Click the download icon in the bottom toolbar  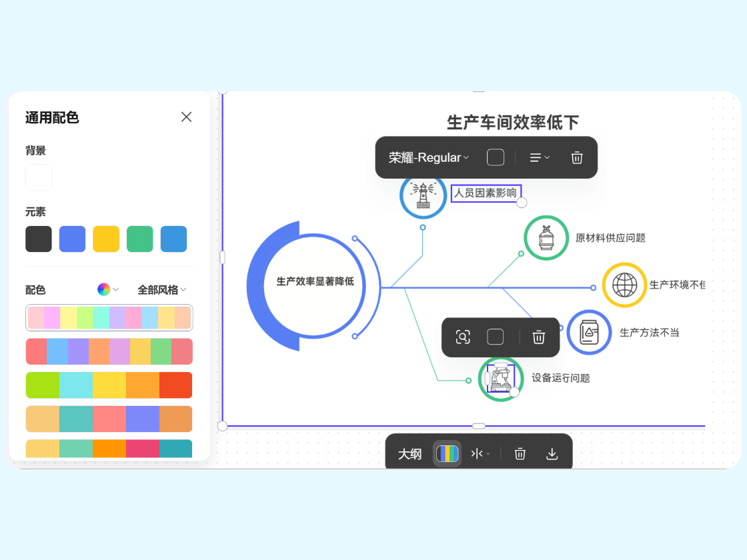(552, 453)
